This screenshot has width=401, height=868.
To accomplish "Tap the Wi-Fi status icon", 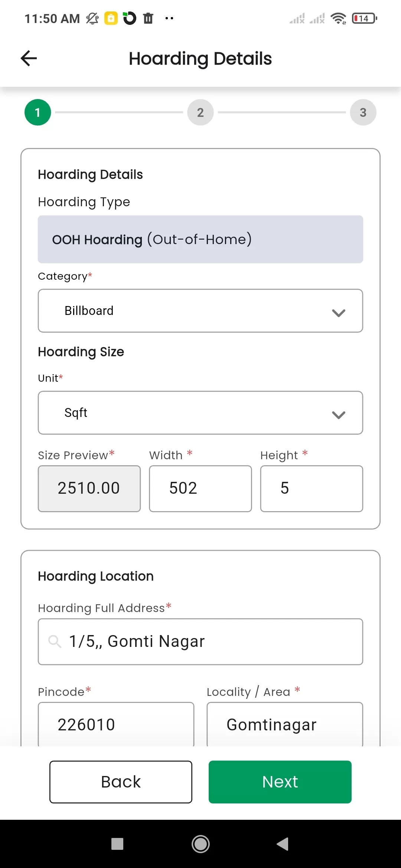I will [x=338, y=18].
